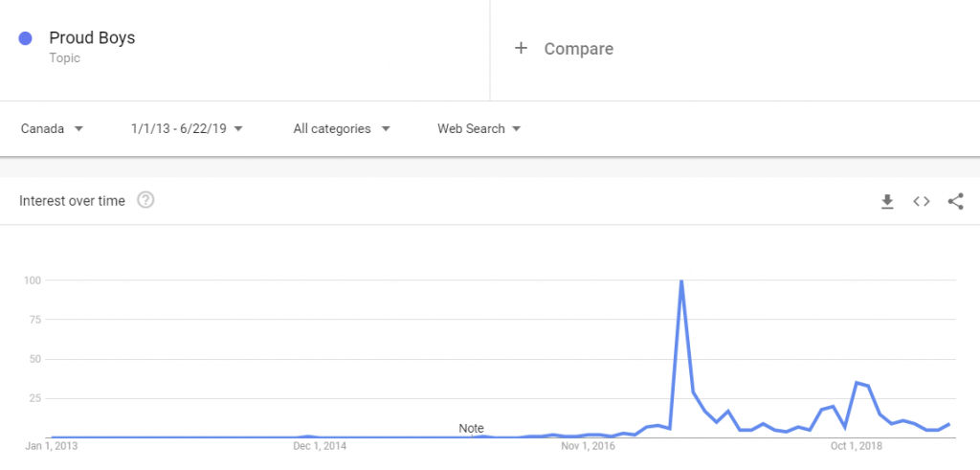The width and height of the screenshot is (980, 470).
Task: Click the blue dot beside Proud Boys
Action: 25,38
